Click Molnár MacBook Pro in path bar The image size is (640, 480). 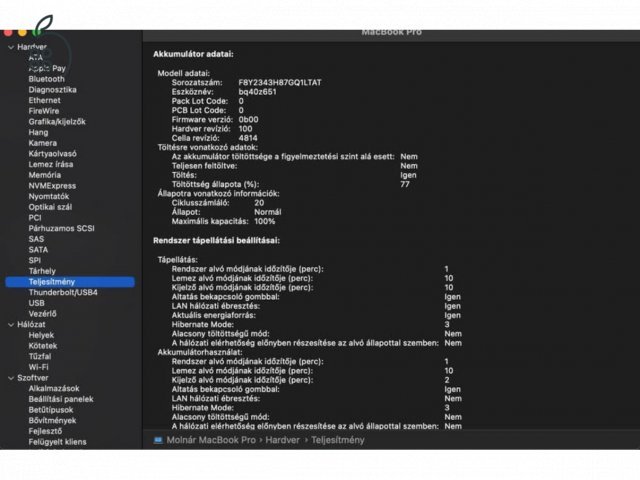(x=211, y=440)
